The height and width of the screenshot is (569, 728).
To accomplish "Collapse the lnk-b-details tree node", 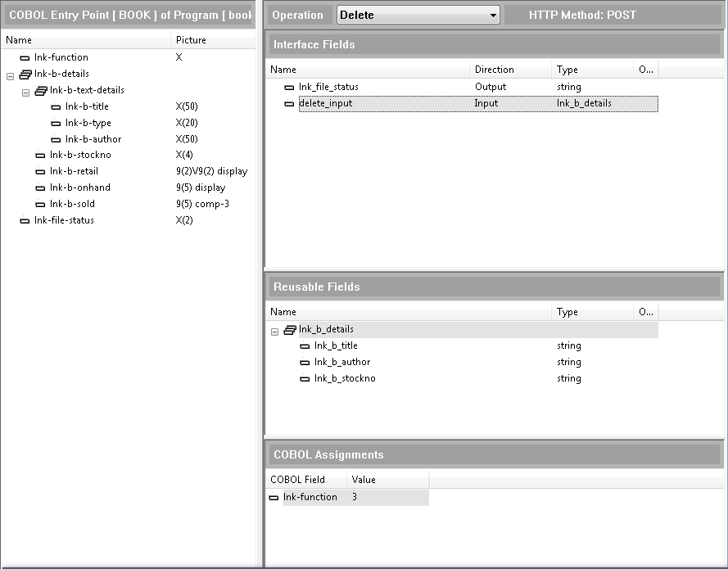I will pyautogui.click(x=10, y=75).
